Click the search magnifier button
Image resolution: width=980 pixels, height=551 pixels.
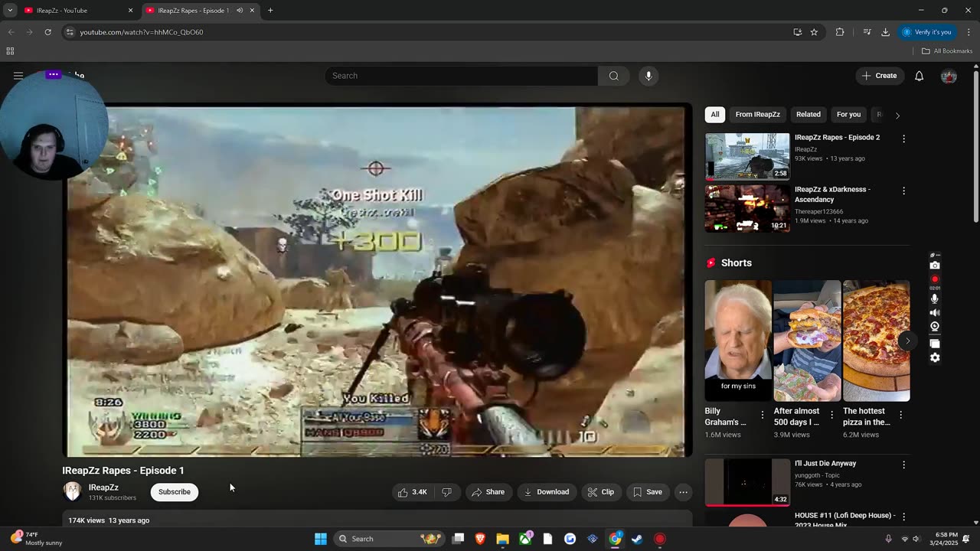613,76
